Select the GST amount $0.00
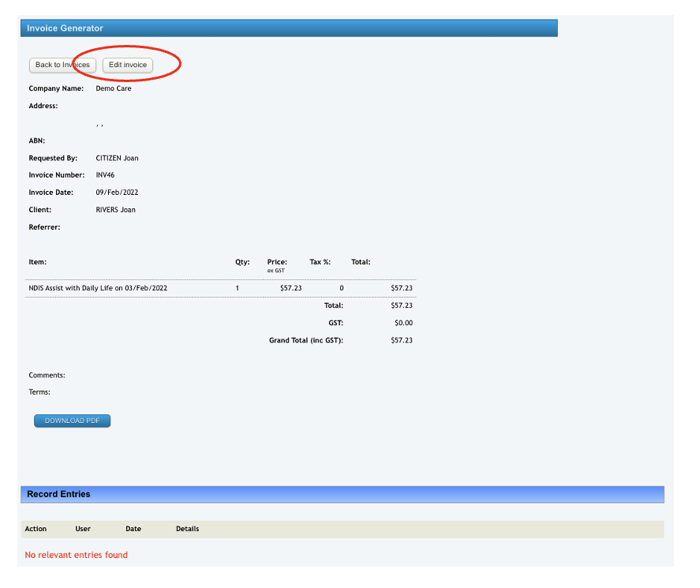 pos(403,323)
